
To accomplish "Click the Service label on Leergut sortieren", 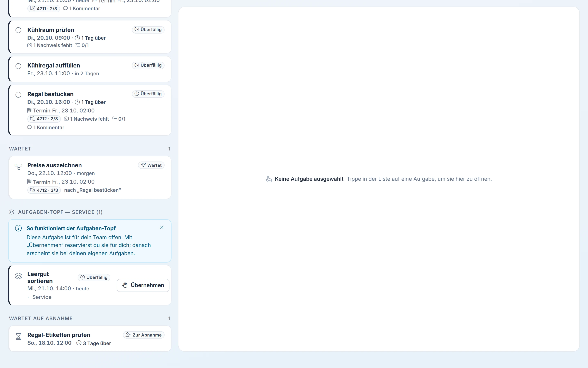I will point(42,297).
